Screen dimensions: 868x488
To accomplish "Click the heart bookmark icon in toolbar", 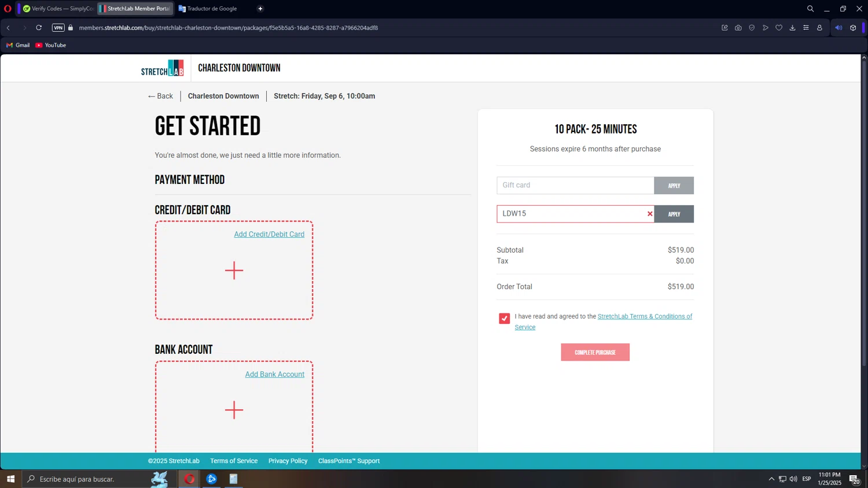I will 779,28.
